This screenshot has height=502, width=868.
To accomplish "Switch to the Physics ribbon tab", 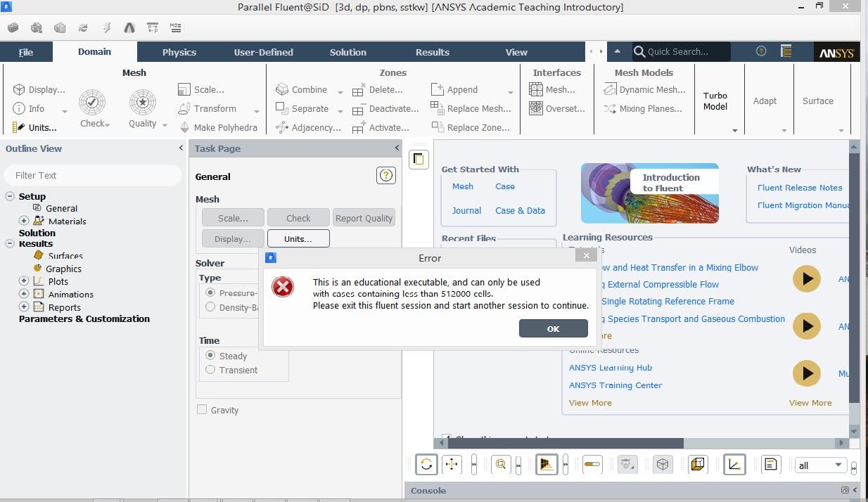I will click(x=179, y=52).
